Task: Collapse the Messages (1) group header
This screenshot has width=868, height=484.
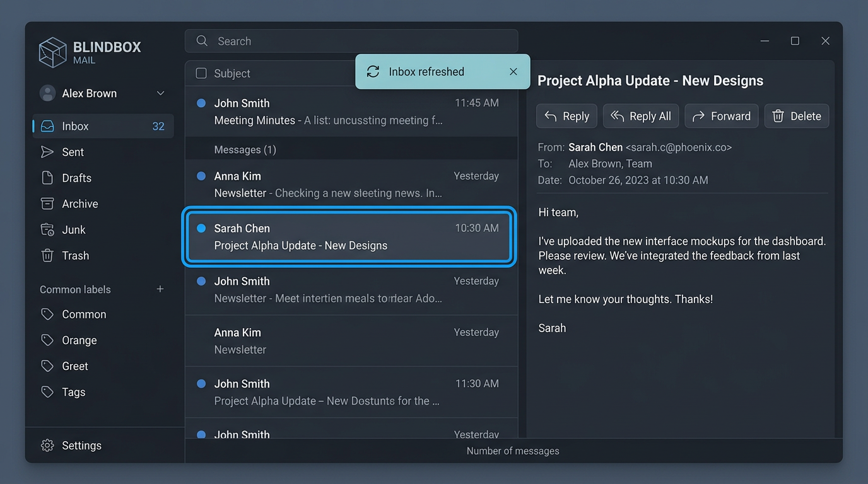Action: pyautogui.click(x=245, y=150)
